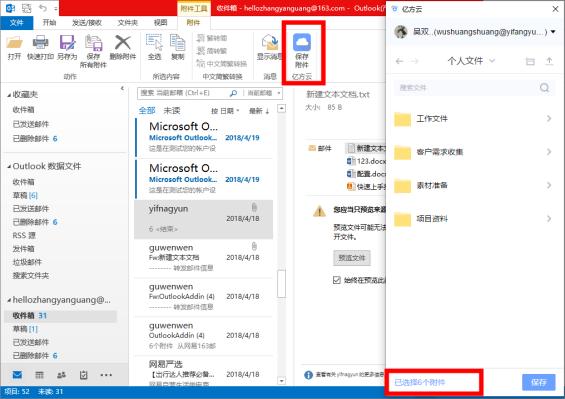Select 搜索文件夹 in folder tree
The width and height of the screenshot is (565, 399).
(x=31, y=276)
